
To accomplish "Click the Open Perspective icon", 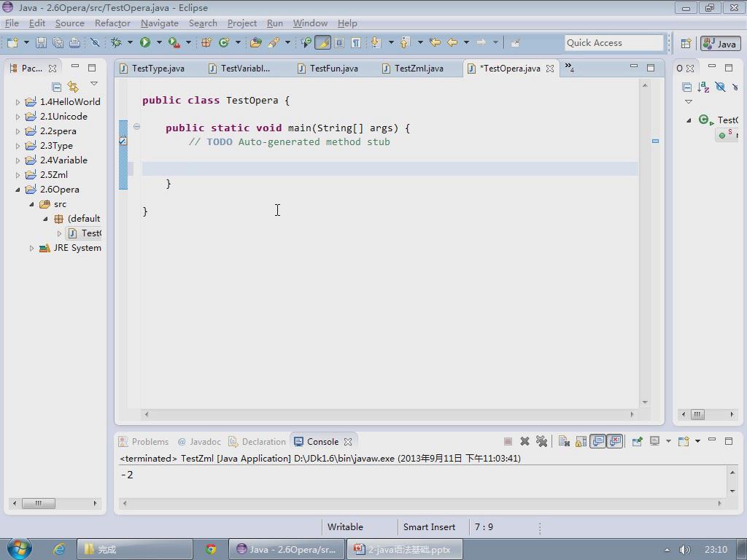I will pyautogui.click(x=686, y=43).
